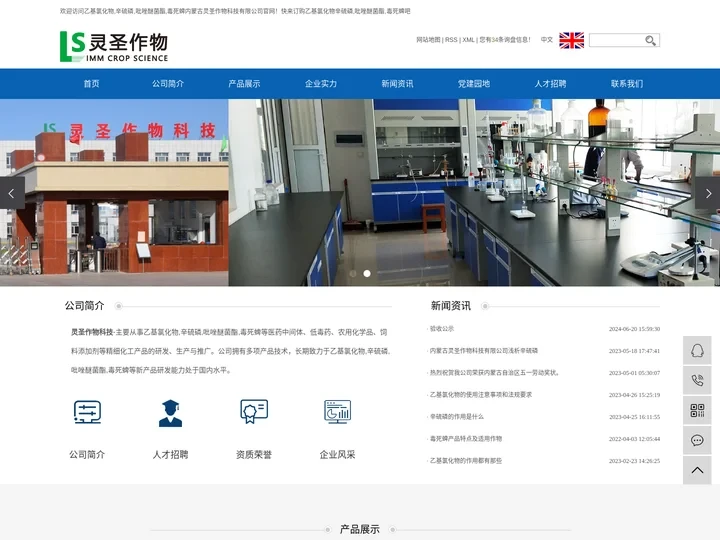The height and width of the screenshot is (540, 720).
Task: Click the 公司简介 label under the icon
Action: pos(87,455)
